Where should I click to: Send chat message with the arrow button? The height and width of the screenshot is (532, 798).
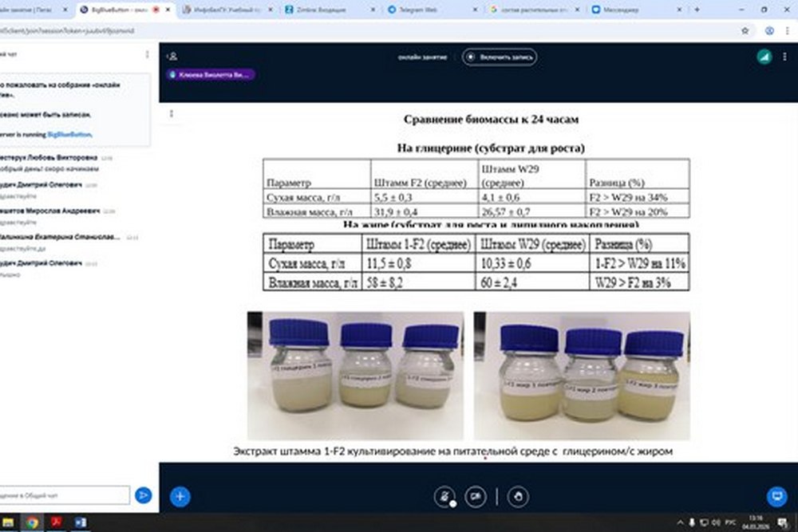click(143, 495)
